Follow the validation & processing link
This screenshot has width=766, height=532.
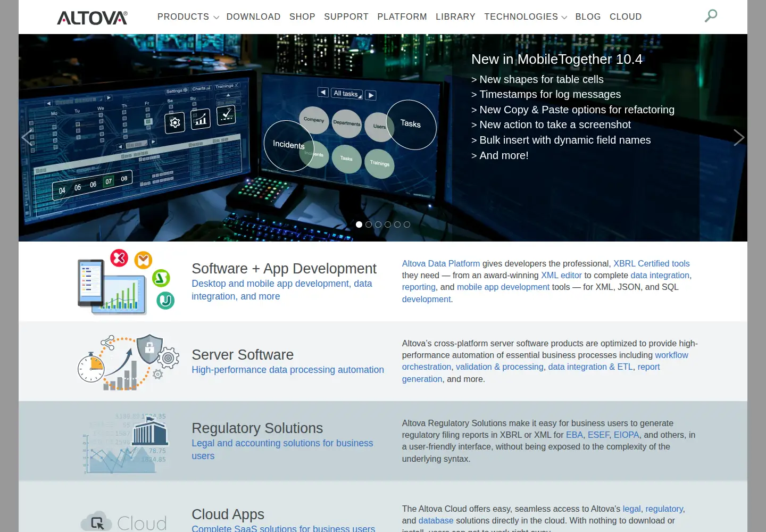click(x=499, y=367)
